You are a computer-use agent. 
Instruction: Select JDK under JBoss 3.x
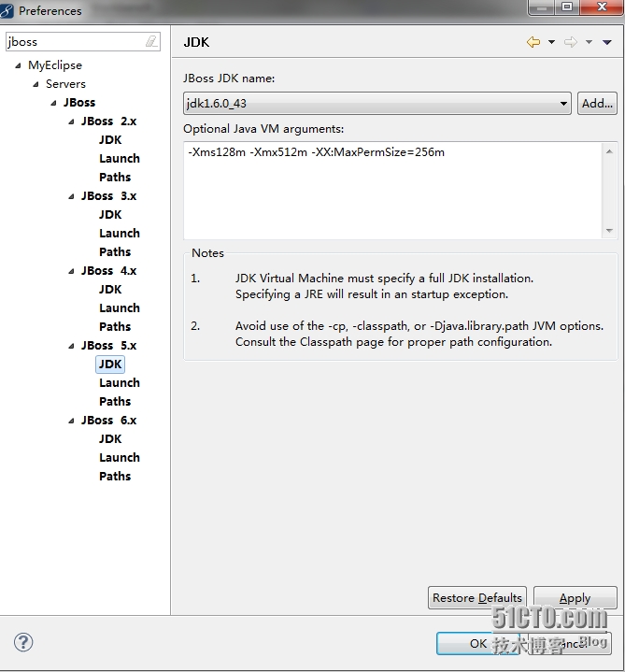pos(110,214)
